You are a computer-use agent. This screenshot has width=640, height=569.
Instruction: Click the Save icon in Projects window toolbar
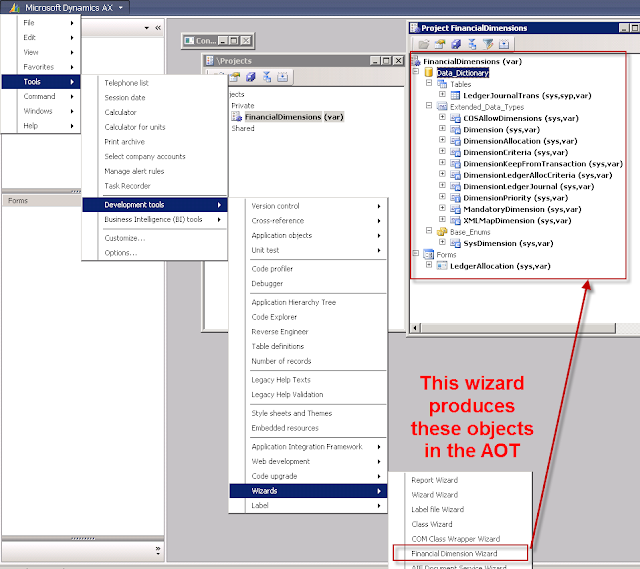(251, 77)
